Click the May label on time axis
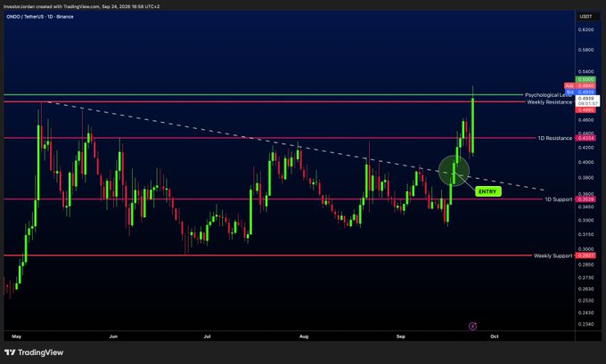Image resolution: width=606 pixels, height=364 pixels. [16, 336]
